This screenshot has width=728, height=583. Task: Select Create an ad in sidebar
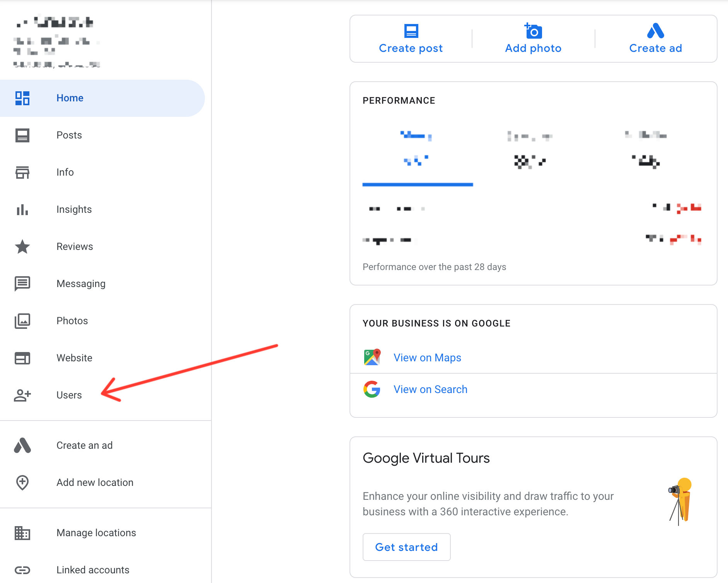click(x=84, y=445)
